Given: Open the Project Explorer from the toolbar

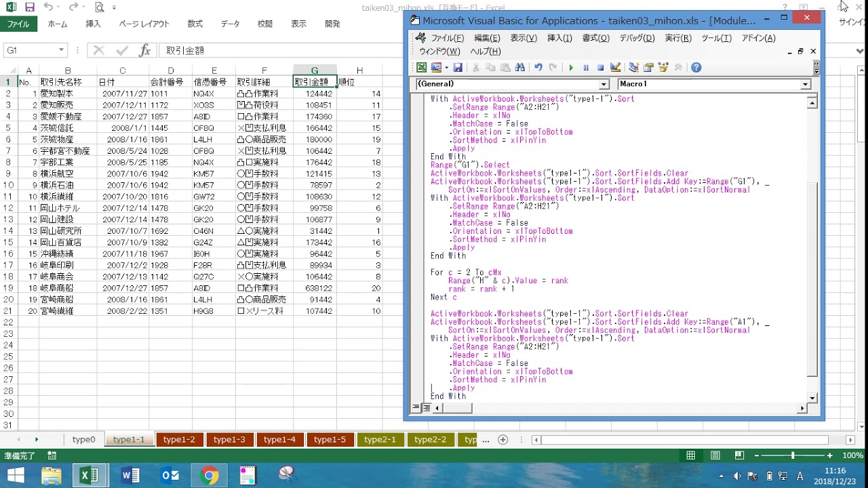Looking at the screenshot, I should 633,68.
